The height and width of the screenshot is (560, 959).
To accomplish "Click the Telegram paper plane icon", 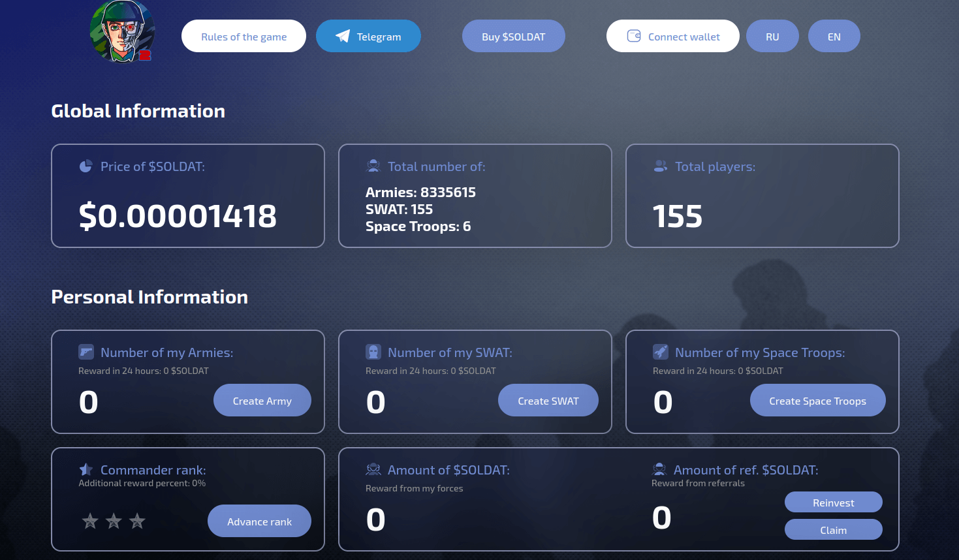I will [343, 37].
